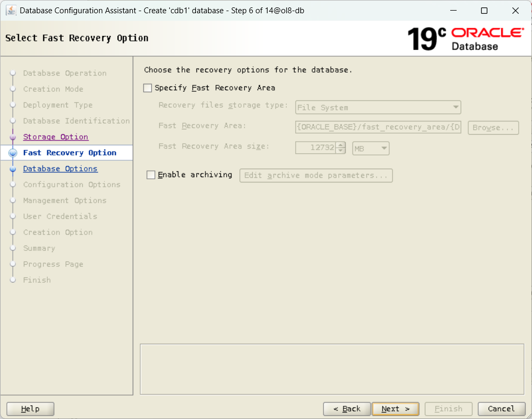Click the Configuration Options step
The image size is (532, 419).
[x=72, y=185]
